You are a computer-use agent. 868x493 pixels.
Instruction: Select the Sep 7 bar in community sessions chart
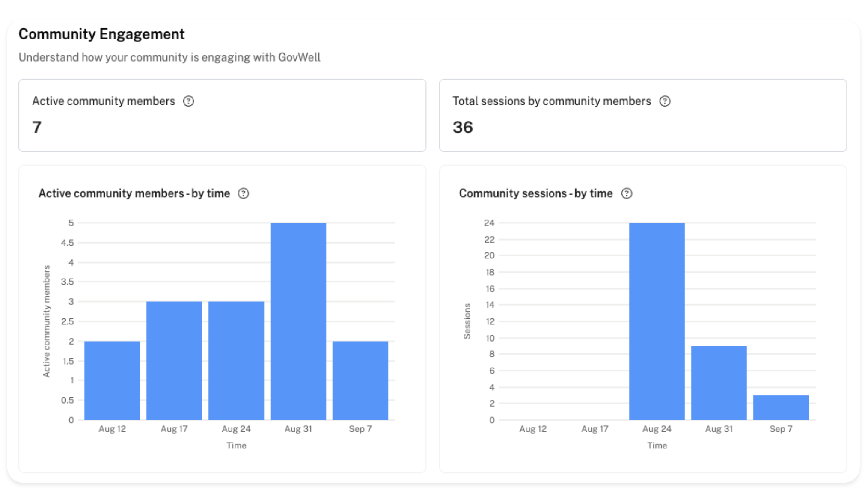[781, 407]
